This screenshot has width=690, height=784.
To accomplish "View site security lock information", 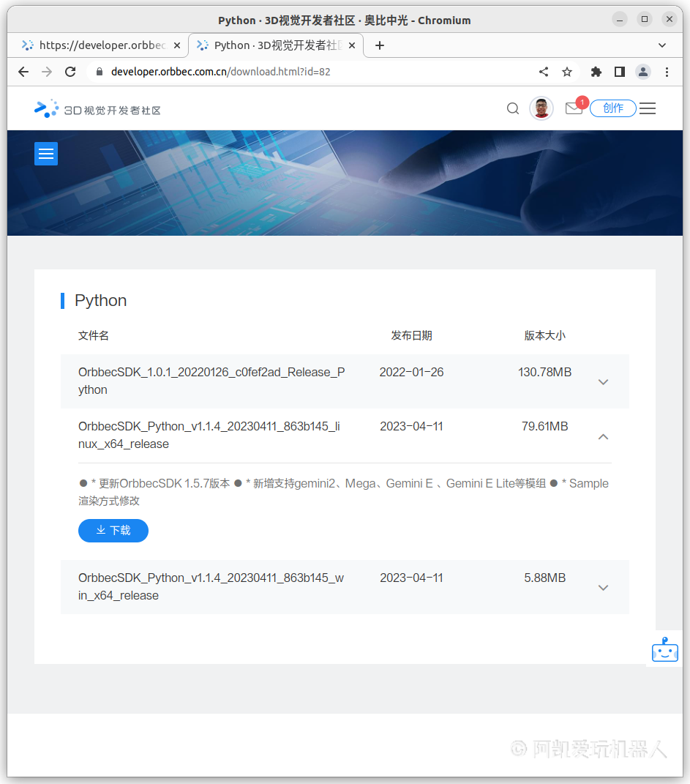I will tap(100, 72).
